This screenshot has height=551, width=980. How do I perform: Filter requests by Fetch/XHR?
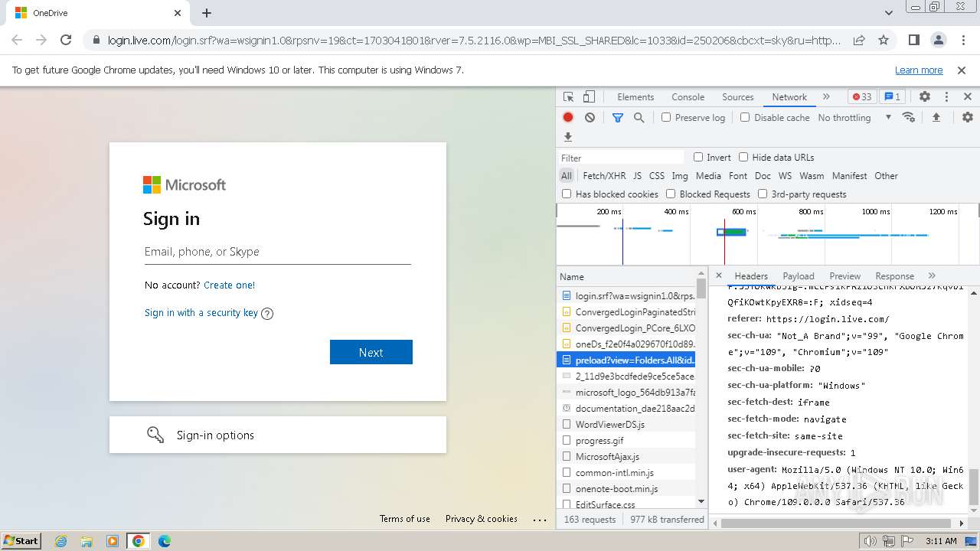tap(604, 176)
